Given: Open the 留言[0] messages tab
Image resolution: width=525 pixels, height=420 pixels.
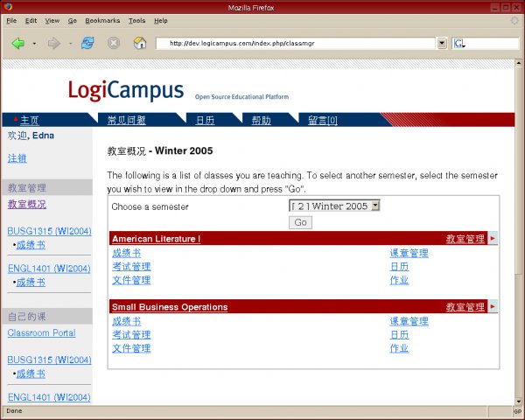Looking at the screenshot, I should (323, 120).
